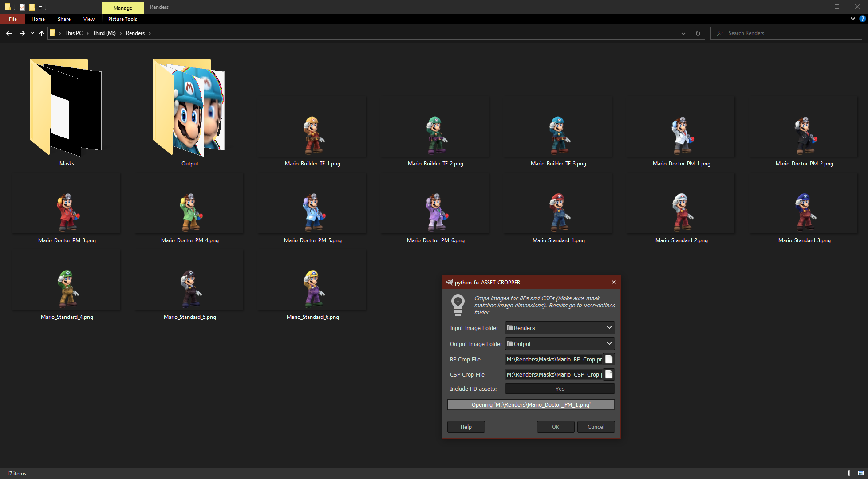Click the Up one level arrow
The height and width of the screenshot is (479, 868).
[42, 33]
